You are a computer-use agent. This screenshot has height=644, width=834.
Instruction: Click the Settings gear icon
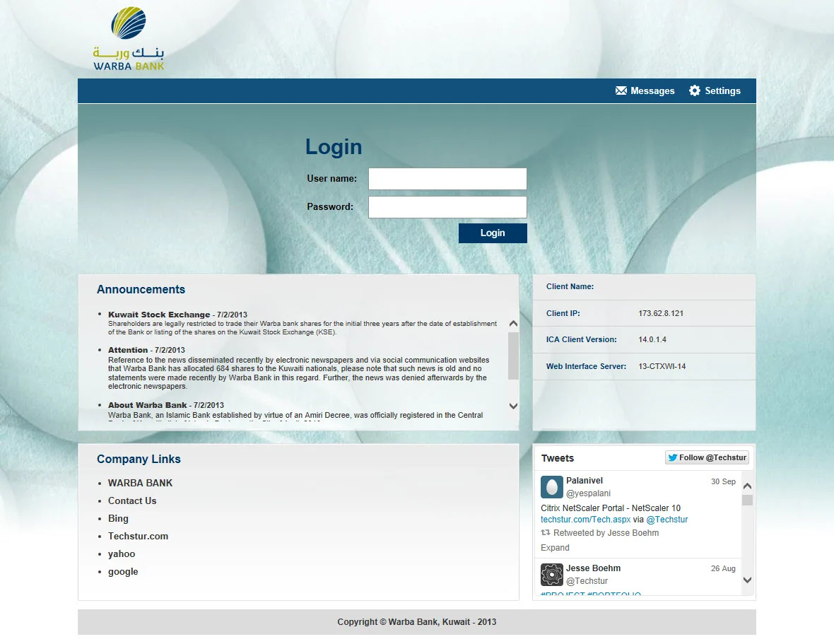[x=695, y=90]
